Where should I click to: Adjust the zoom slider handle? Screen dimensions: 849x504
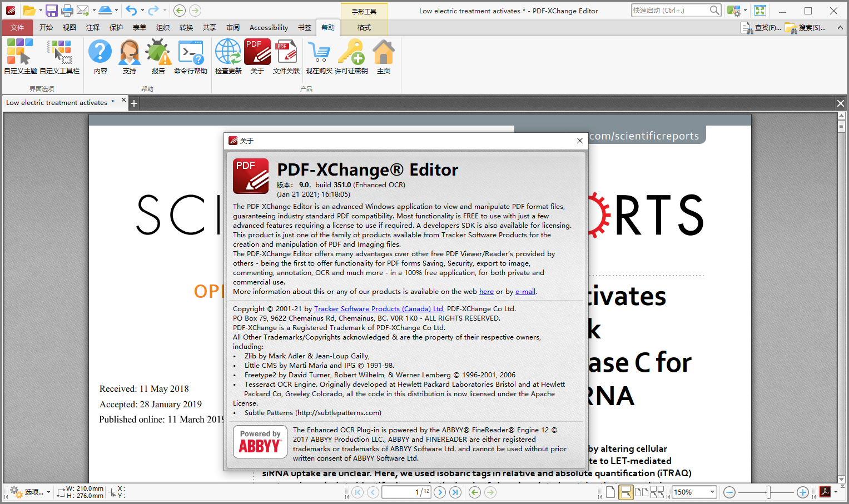(768, 492)
